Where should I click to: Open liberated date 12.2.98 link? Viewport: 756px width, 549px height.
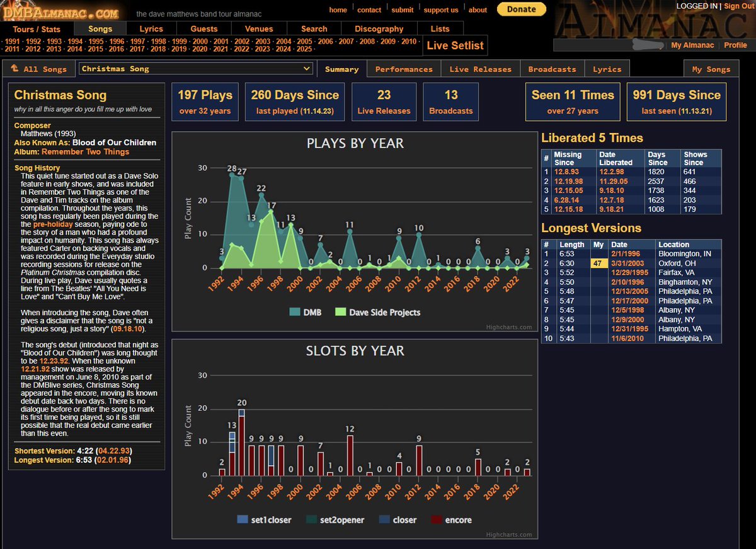611,171
